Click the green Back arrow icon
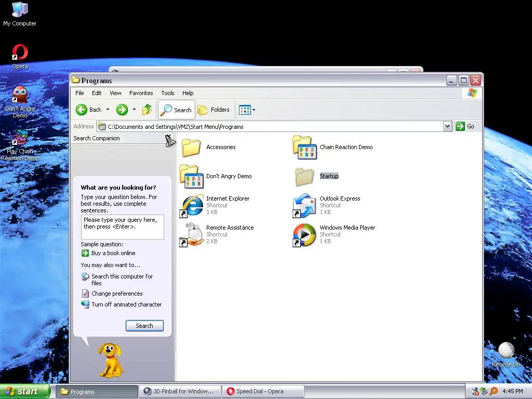The width and height of the screenshot is (532, 399). tap(82, 110)
